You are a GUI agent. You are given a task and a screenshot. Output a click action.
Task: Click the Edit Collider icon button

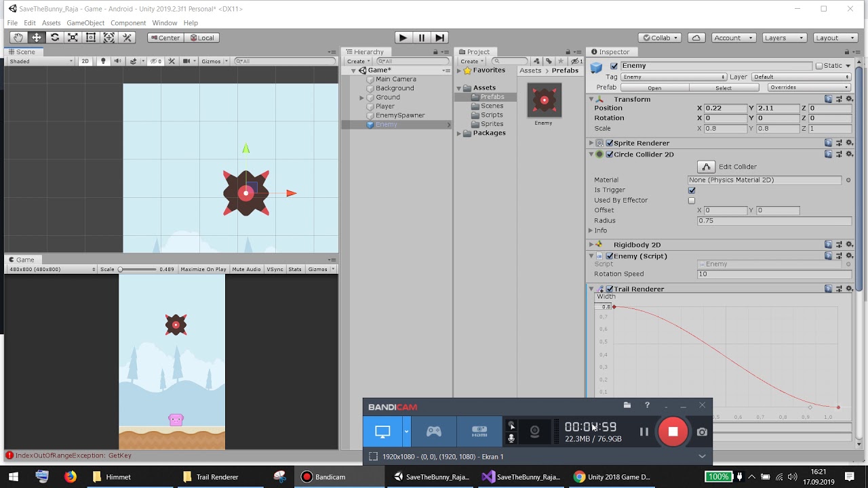pos(706,167)
